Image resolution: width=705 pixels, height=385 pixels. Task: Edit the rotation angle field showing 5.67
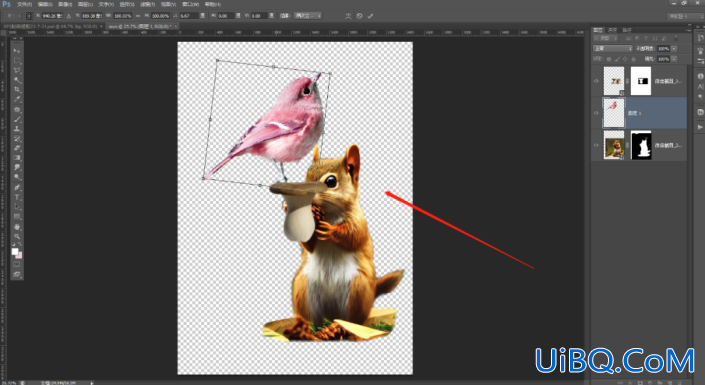[189, 16]
